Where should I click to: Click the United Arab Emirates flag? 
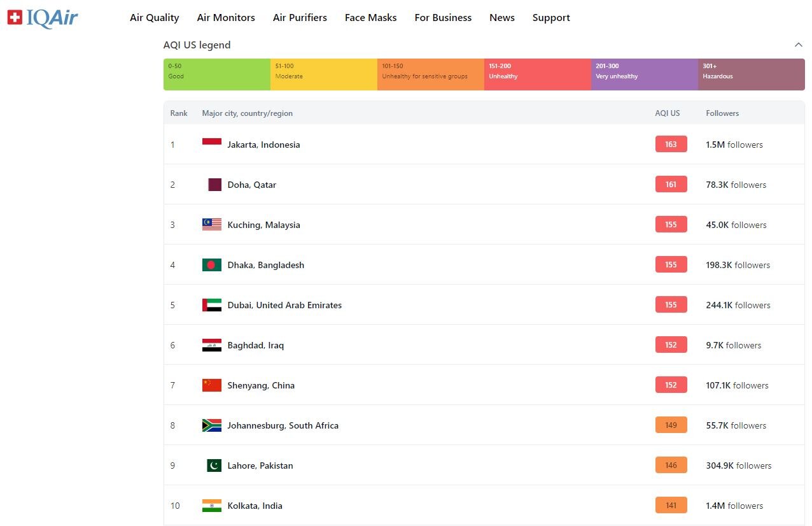[211, 305]
